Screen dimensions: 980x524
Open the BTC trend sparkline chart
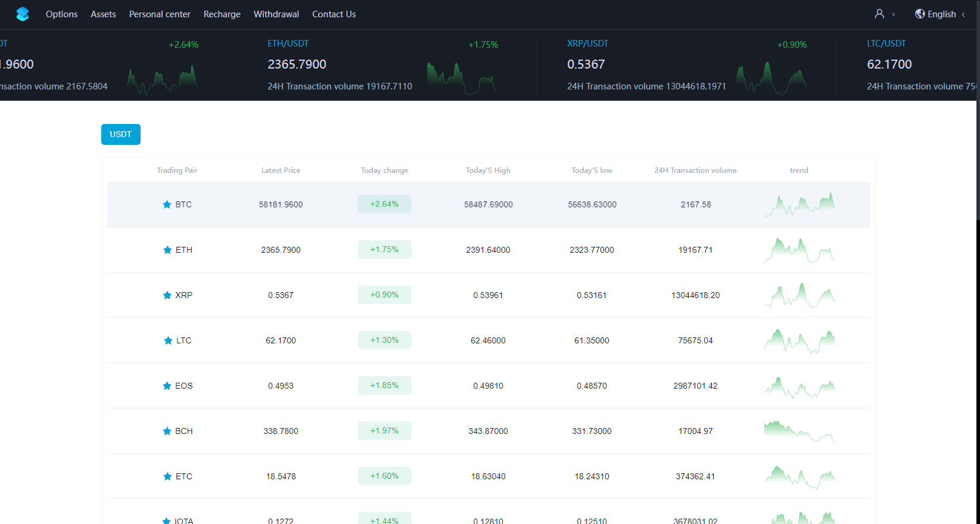pos(799,204)
